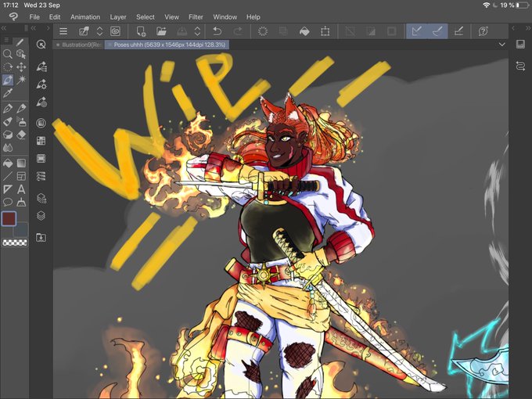Image resolution: width=532 pixels, height=399 pixels.
Task: Open the Sub Tool palette icon
Action: tap(41, 66)
